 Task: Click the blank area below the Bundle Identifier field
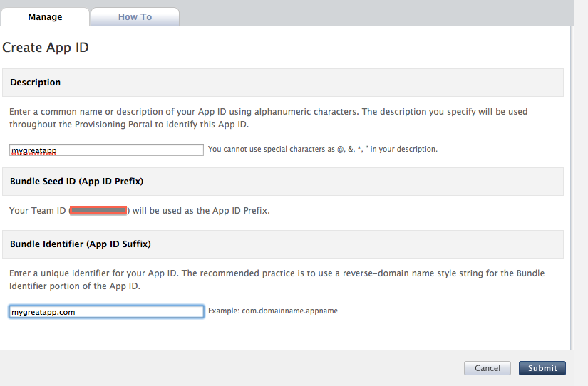285,335
